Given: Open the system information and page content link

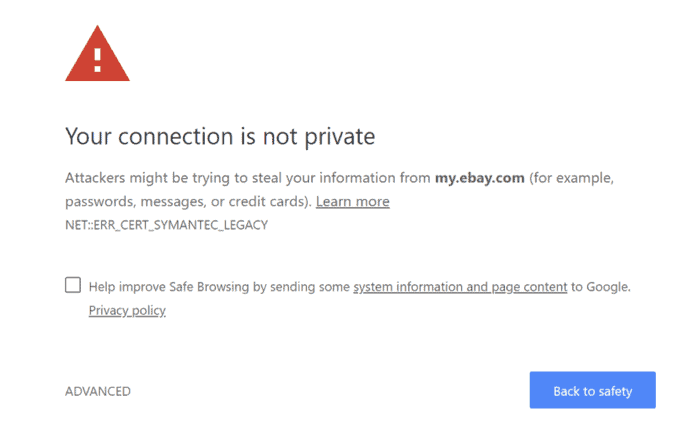Looking at the screenshot, I should click(x=460, y=287).
